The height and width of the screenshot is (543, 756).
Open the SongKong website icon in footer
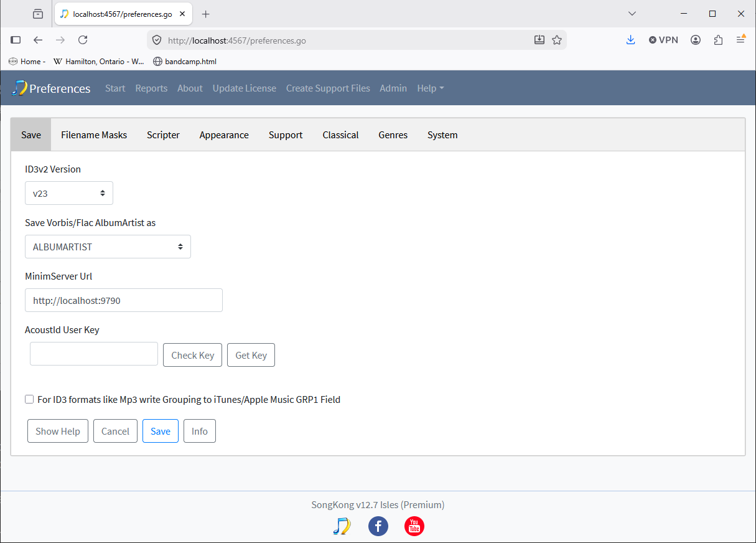tap(342, 526)
